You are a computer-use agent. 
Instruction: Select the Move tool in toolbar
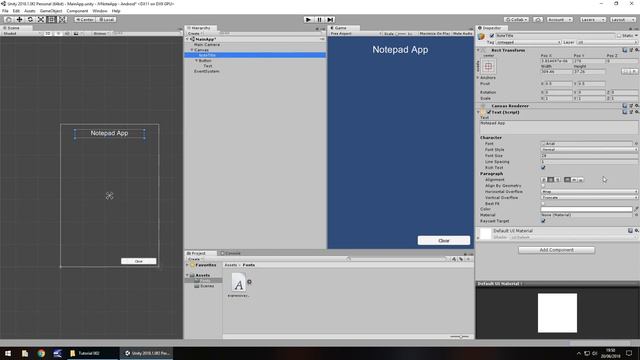(19, 20)
